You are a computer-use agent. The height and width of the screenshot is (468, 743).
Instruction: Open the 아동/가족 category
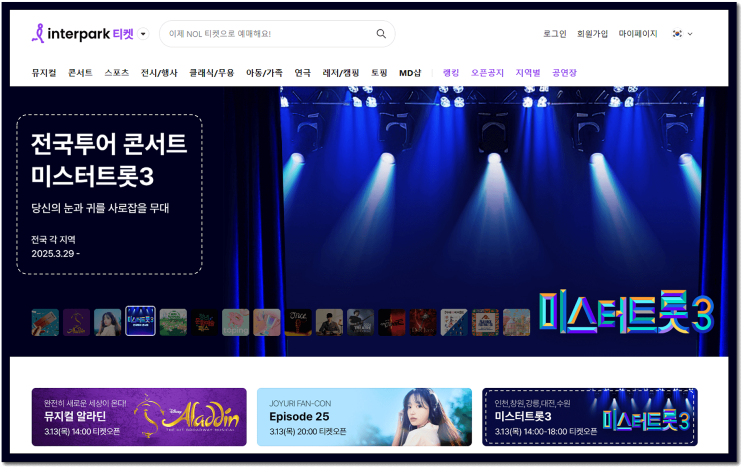264,72
